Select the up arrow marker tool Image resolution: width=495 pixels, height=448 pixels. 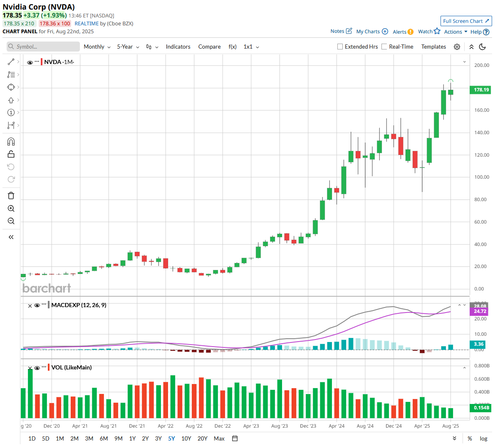[11, 100]
